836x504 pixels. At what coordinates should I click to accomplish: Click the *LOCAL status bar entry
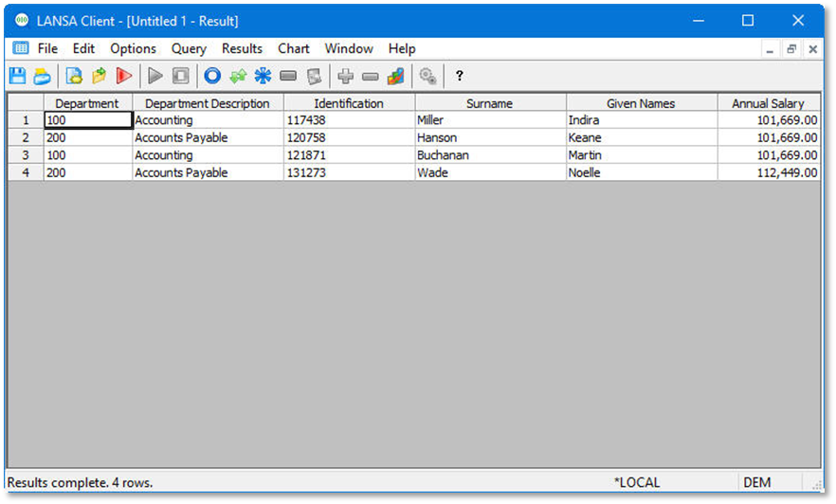pos(637,482)
